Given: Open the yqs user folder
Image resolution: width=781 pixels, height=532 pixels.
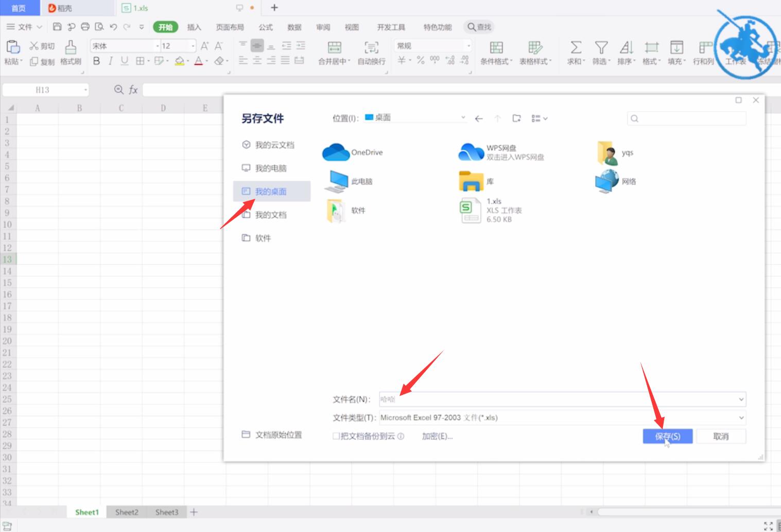Looking at the screenshot, I should 615,152.
